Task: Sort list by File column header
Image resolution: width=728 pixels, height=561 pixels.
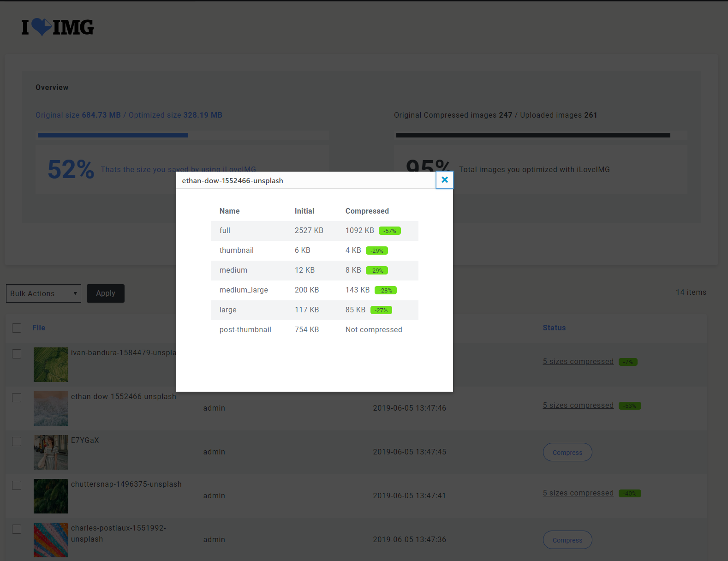Action: [39, 328]
